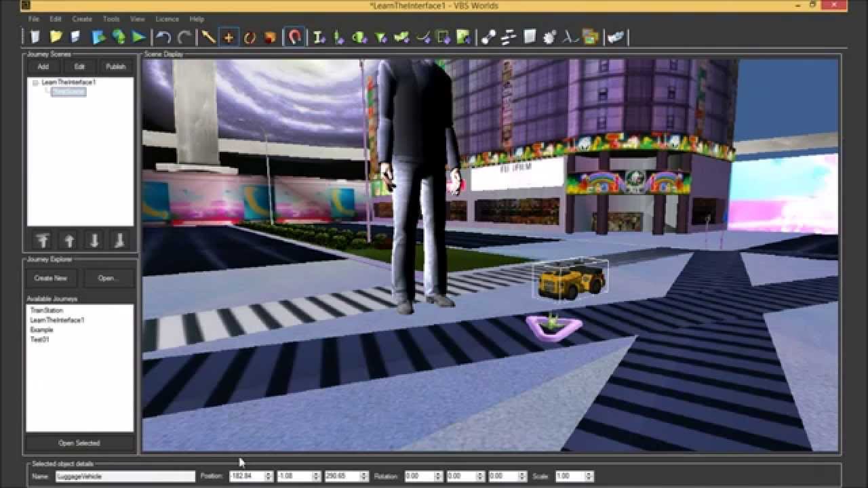Click the Scale value spinner arrows
The width and height of the screenshot is (868, 488).
[590, 476]
